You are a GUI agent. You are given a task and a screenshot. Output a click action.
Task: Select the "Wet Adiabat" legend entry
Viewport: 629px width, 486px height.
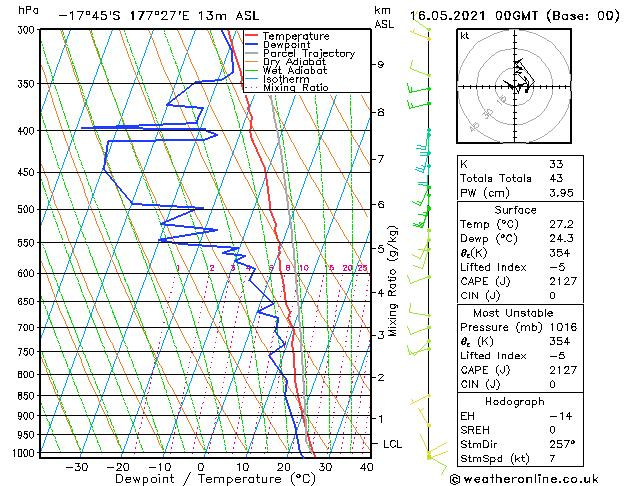(x=295, y=70)
